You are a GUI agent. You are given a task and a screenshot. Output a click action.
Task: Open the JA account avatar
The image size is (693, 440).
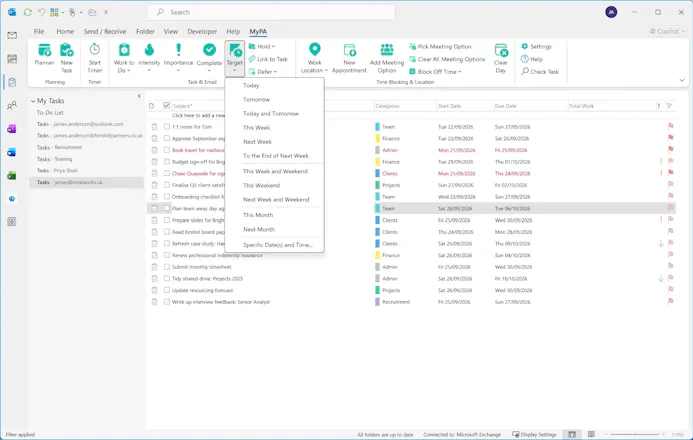click(611, 12)
